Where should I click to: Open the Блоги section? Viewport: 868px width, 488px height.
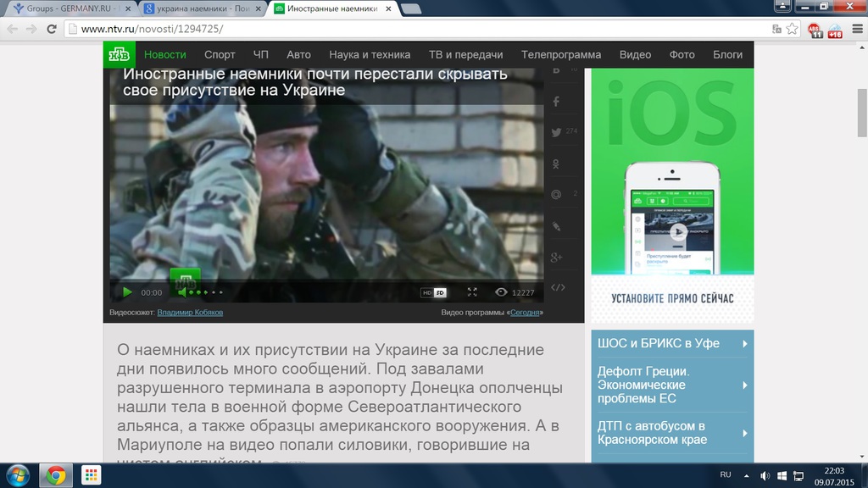(727, 55)
